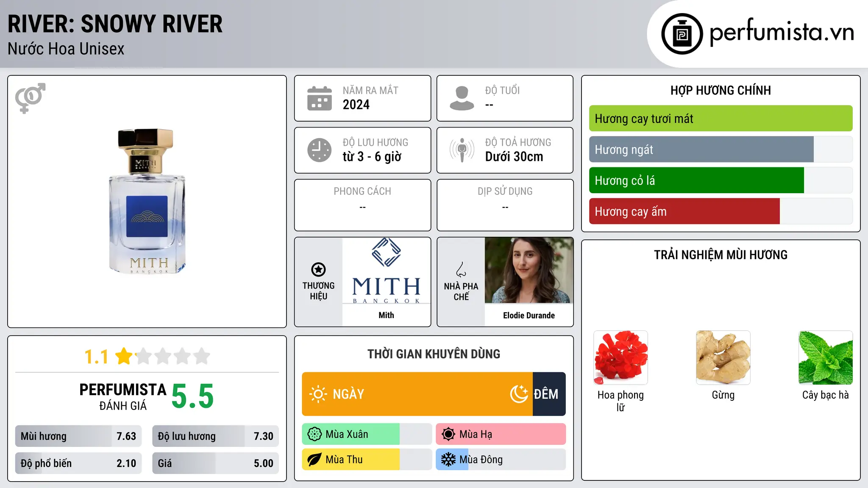
Task: Open the Snowy River bottle image
Action: point(147,201)
